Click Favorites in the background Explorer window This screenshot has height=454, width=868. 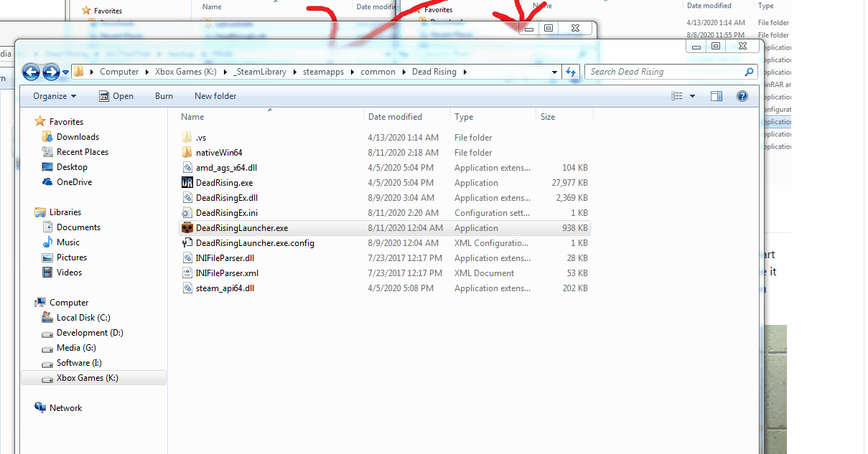[108, 11]
